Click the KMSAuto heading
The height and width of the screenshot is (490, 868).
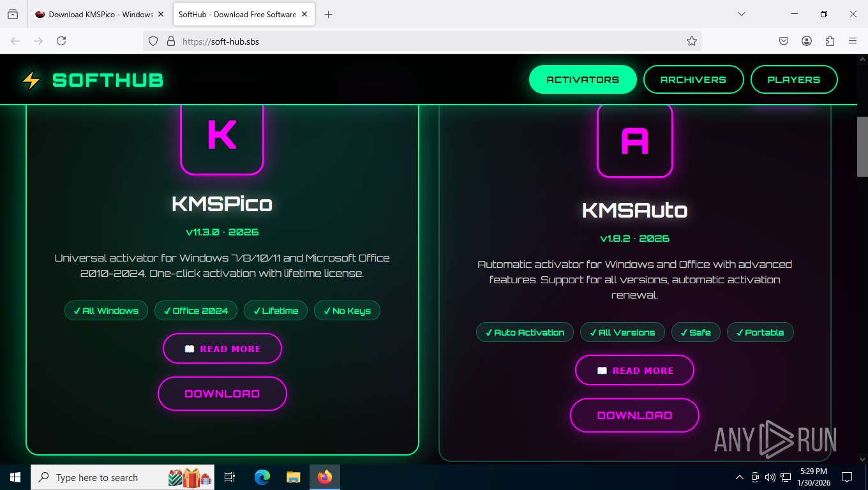pyautogui.click(x=634, y=210)
